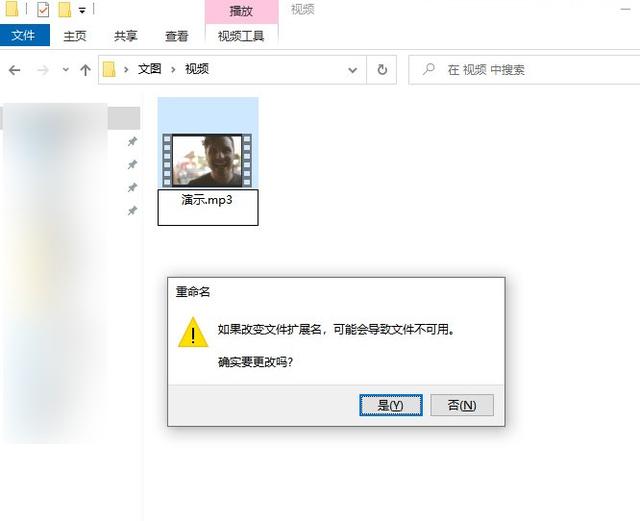This screenshot has height=521, width=640.
Task: Expand chevron before 文图 in path
Action: pyautogui.click(x=126, y=70)
